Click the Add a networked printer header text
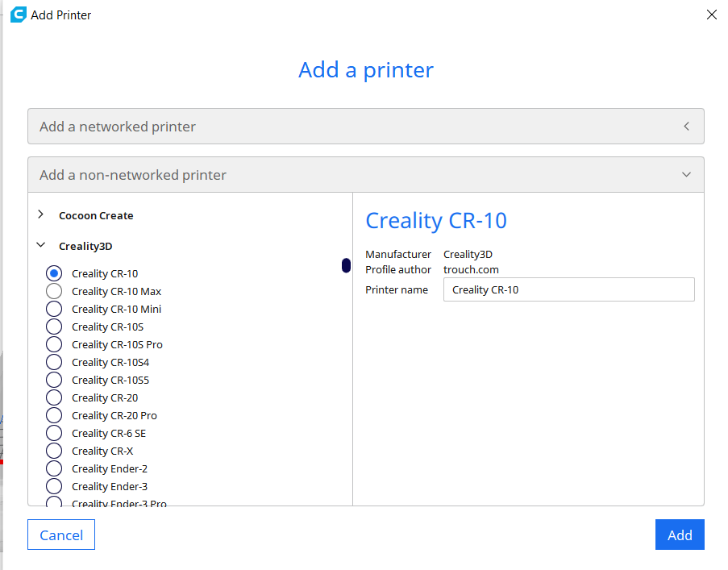Image resolution: width=728 pixels, height=570 pixels. pos(118,127)
